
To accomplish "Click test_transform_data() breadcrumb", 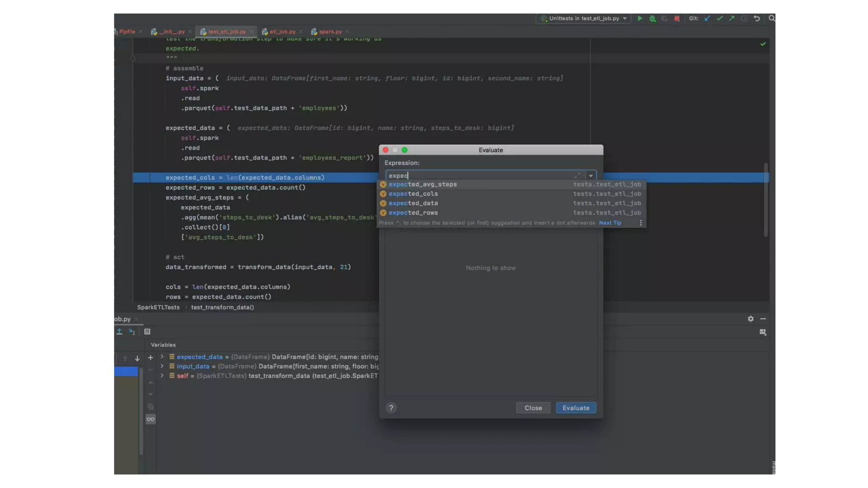I will (x=223, y=307).
